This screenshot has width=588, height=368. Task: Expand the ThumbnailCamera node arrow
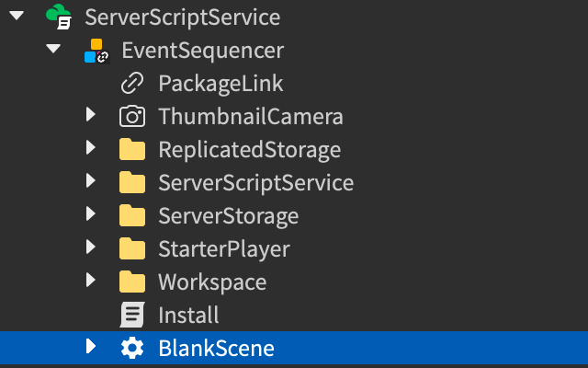pos(90,116)
